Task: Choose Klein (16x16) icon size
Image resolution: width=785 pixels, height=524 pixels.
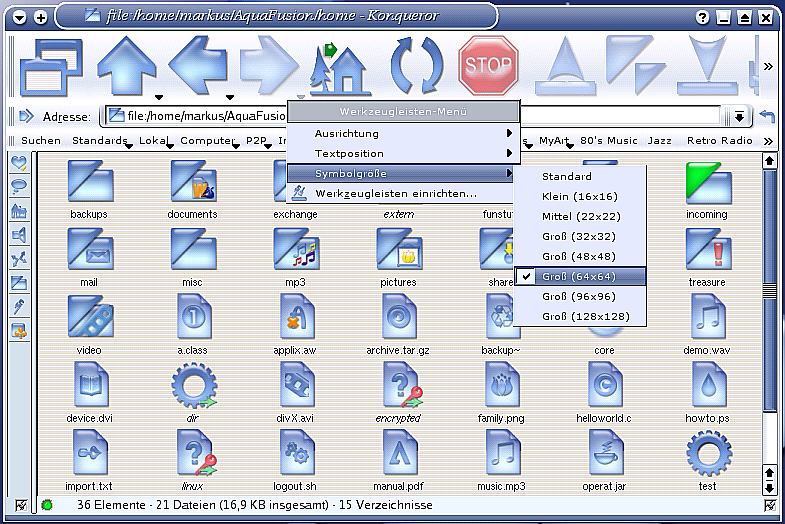Action: point(580,196)
